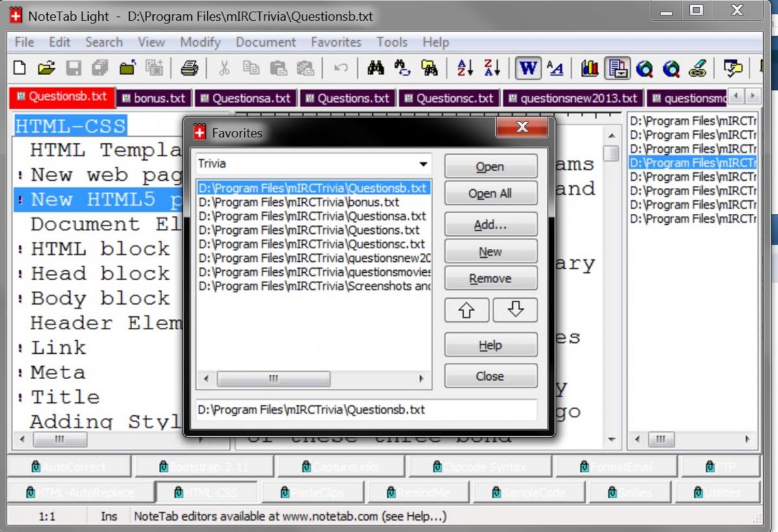Click the Open Document folder icon
Viewport: 778px width, 532px height.
pos(46,67)
